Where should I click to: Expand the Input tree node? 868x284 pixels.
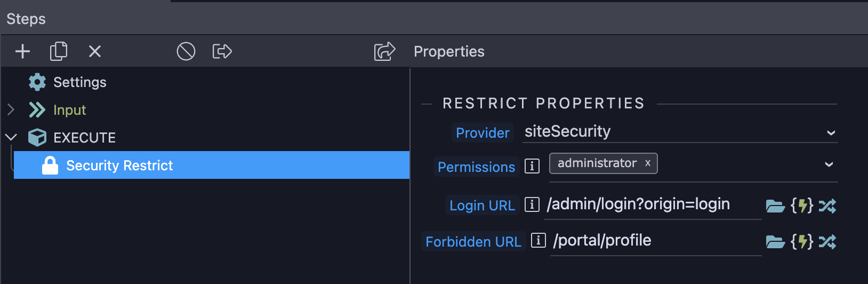(11, 110)
